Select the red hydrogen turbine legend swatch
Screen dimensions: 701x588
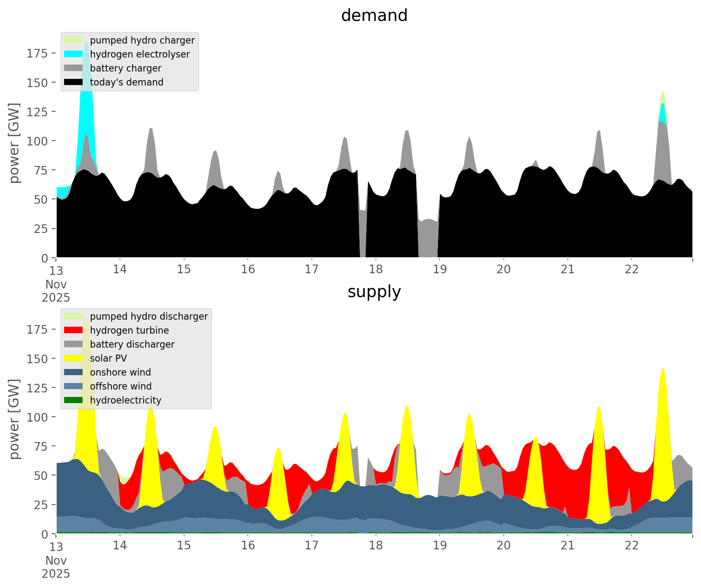click(x=74, y=330)
